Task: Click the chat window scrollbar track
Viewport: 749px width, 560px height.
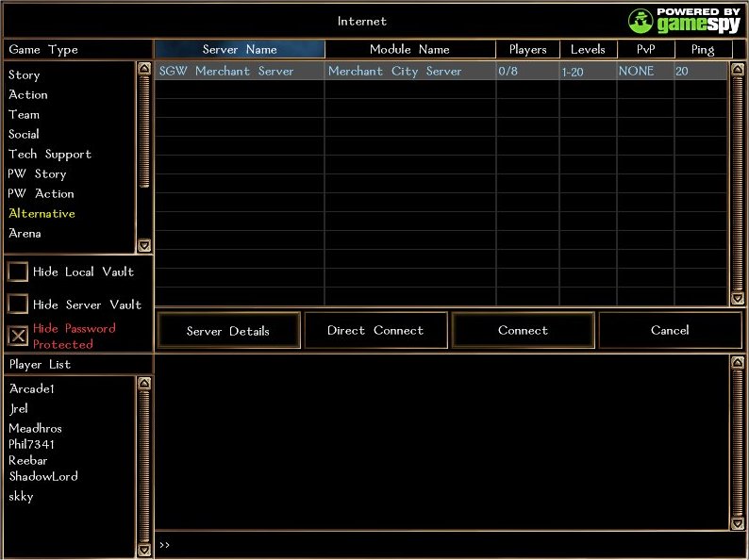Action: [737, 442]
